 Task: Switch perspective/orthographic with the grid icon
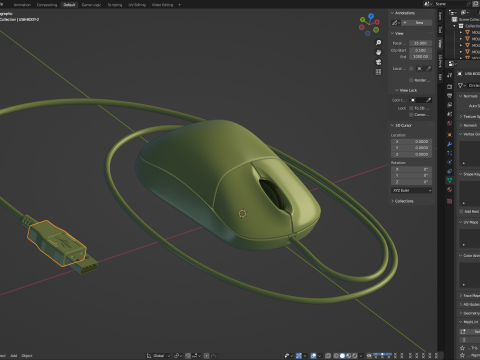[x=378, y=72]
